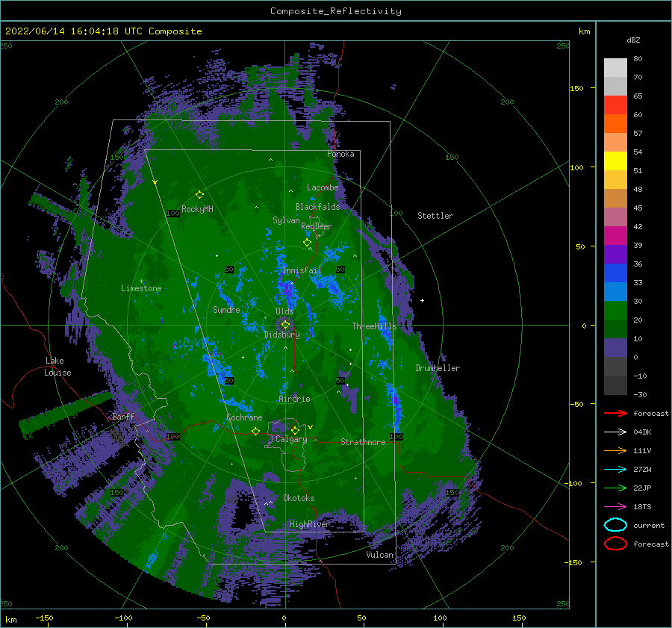Viewport: 672px width, 628px height.
Task: Click the yellow diamond marker above Calgary label
Action: [295, 430]
